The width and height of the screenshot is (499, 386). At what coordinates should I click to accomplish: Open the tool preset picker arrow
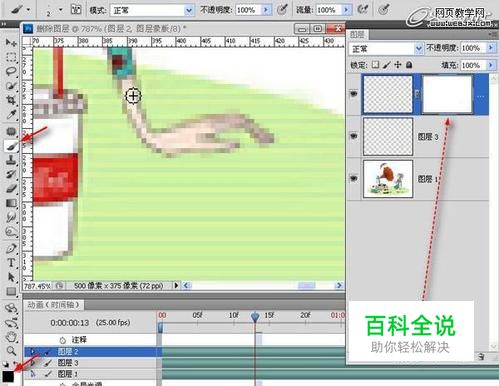[x=28, y=10]
